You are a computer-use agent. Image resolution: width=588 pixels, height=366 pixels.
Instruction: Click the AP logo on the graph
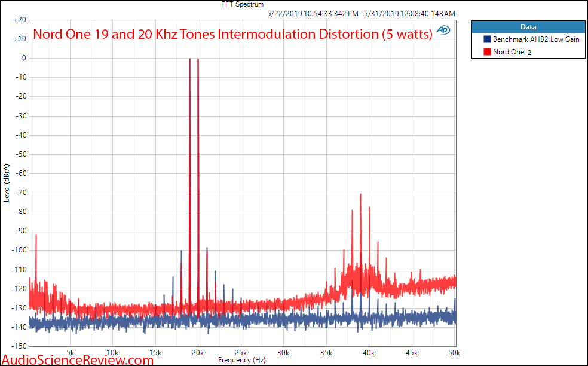pyautogui.click(x=443, y=30)
